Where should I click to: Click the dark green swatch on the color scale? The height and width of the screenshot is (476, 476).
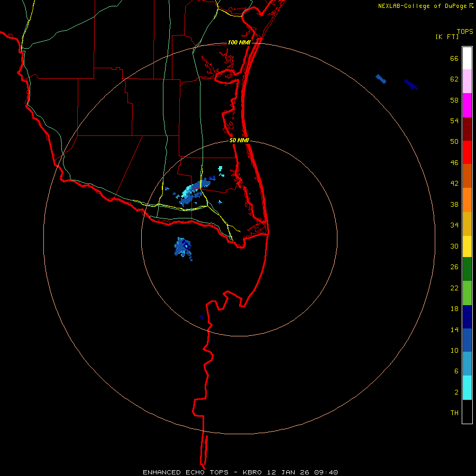[x=467, y=269]
